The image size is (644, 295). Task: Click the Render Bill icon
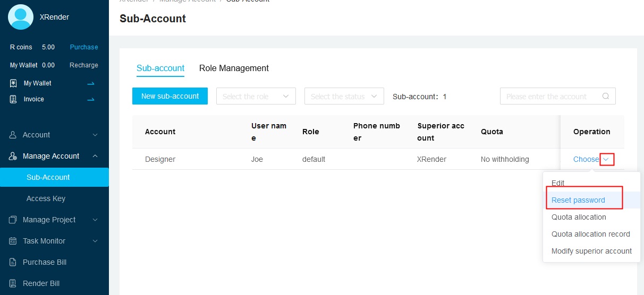click(x=13, y=283)
